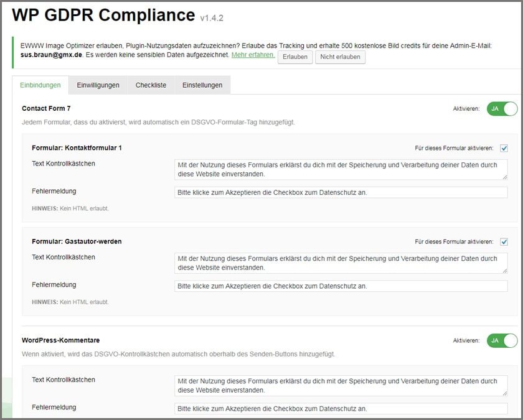Uncheck activation checkbox for Gastautor-werden form
The height and width of the screenshot is (420, 523).
pos(504,241)
